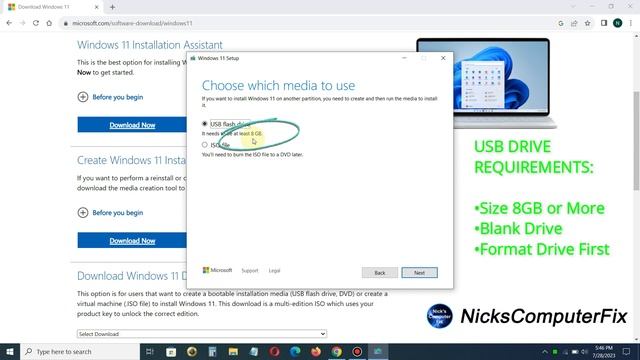Go forward in the browser

point(22,23)
